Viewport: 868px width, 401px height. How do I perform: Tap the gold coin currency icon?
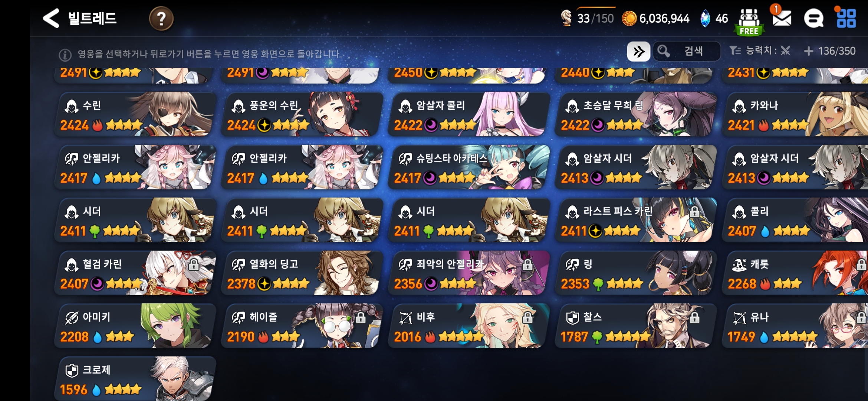coord(629,18)
